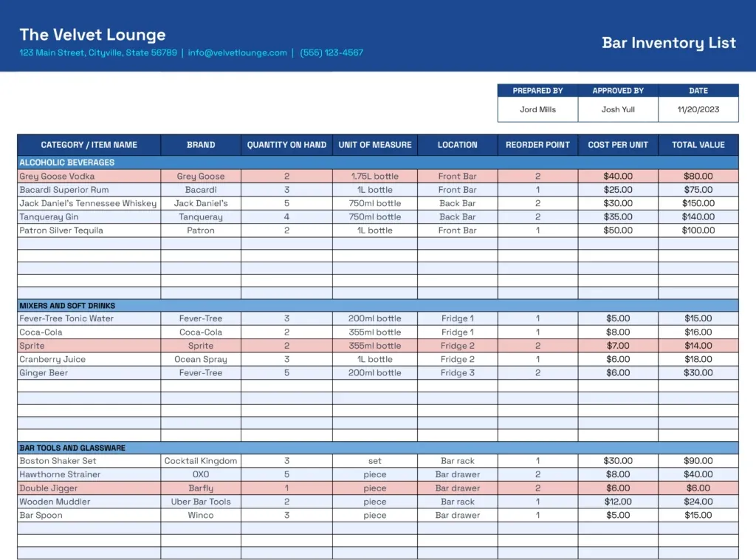Click the Total Value column header

(698, 145)
